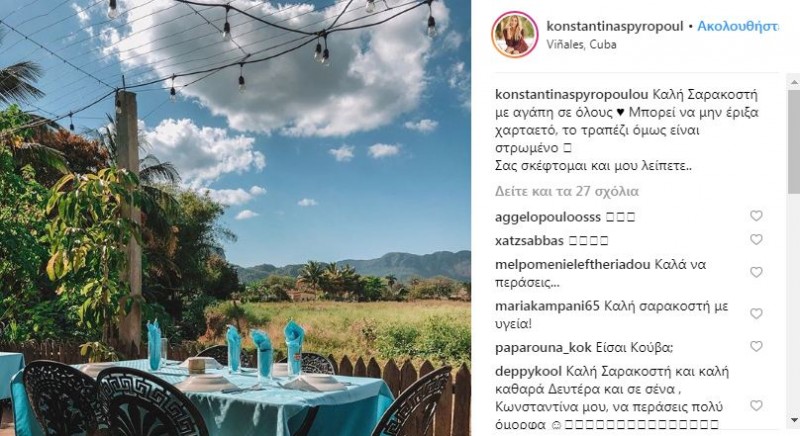
Task: Like aggelopoulosss comment with heart
Action: pyautogui.click(x=756, y=216)
